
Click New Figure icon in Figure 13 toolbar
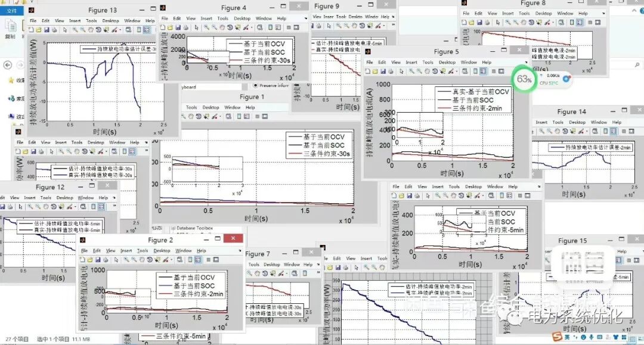31,30
